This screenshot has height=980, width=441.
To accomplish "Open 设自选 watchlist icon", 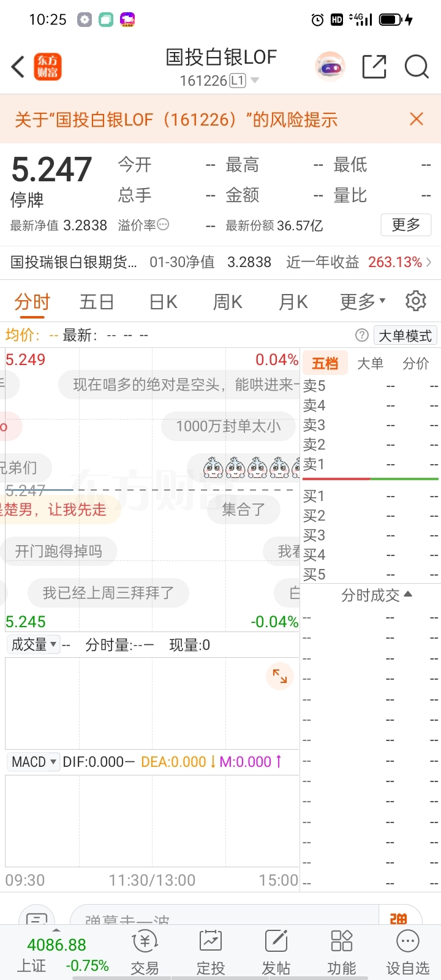I will tap(407, 952).
